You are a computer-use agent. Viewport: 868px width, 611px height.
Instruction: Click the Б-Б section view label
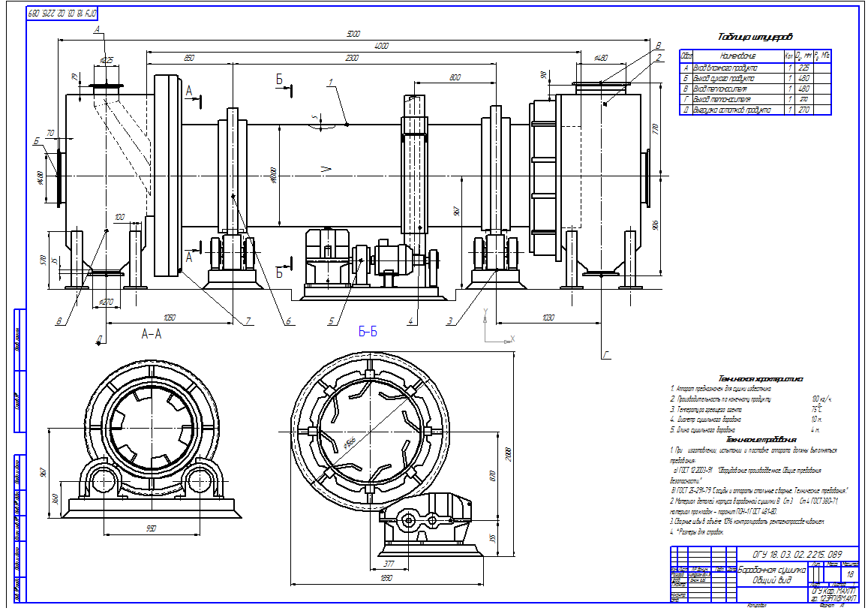(x=368, y=333)
